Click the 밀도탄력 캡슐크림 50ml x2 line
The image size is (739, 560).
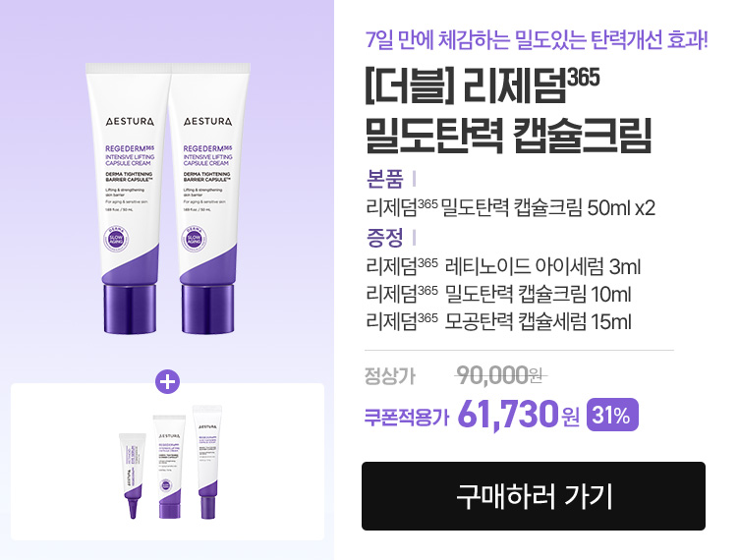[x=510, y=207]
